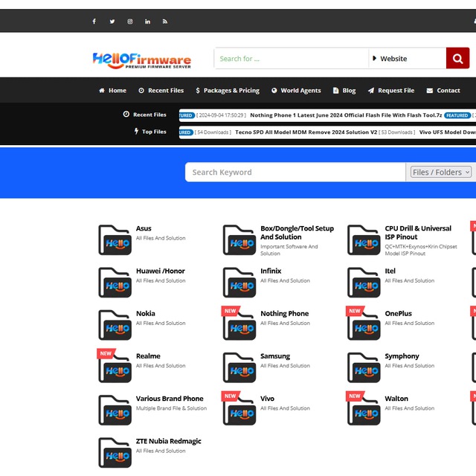Image resolution: width=476 pixels, height=476 pixels.
Task: Click the Nothing Phone folder title
Action: pyautogui.click(x=284, y=313)
